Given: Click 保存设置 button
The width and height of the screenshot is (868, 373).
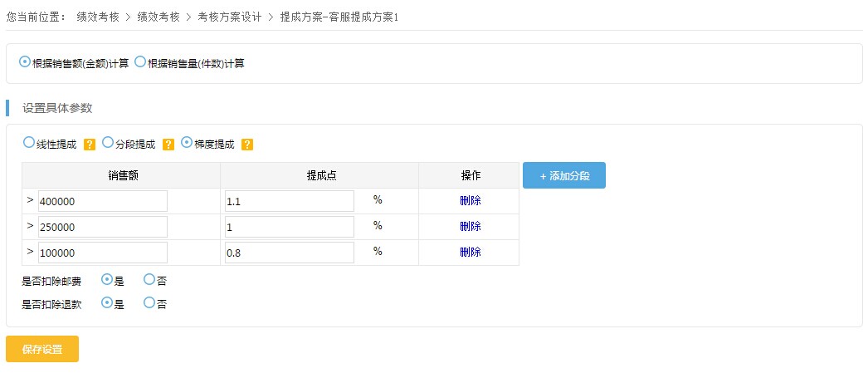Looking at the screenshot, I should click(42, 349).
